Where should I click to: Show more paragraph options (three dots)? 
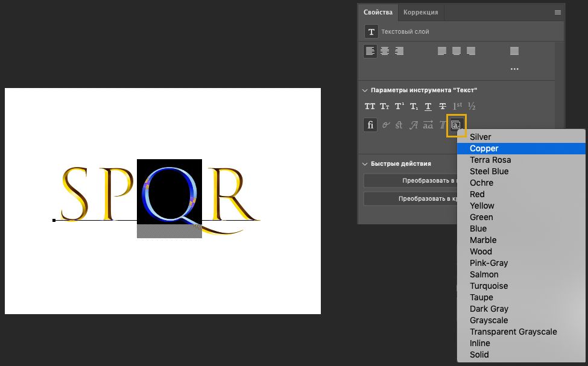514,69
